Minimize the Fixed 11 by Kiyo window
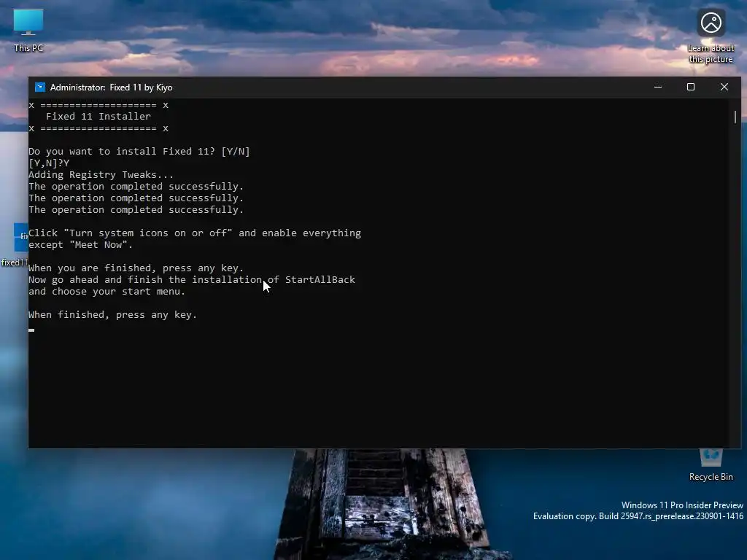Image resolution: width=747 pixels, height=560 pixels. (658, 87)
